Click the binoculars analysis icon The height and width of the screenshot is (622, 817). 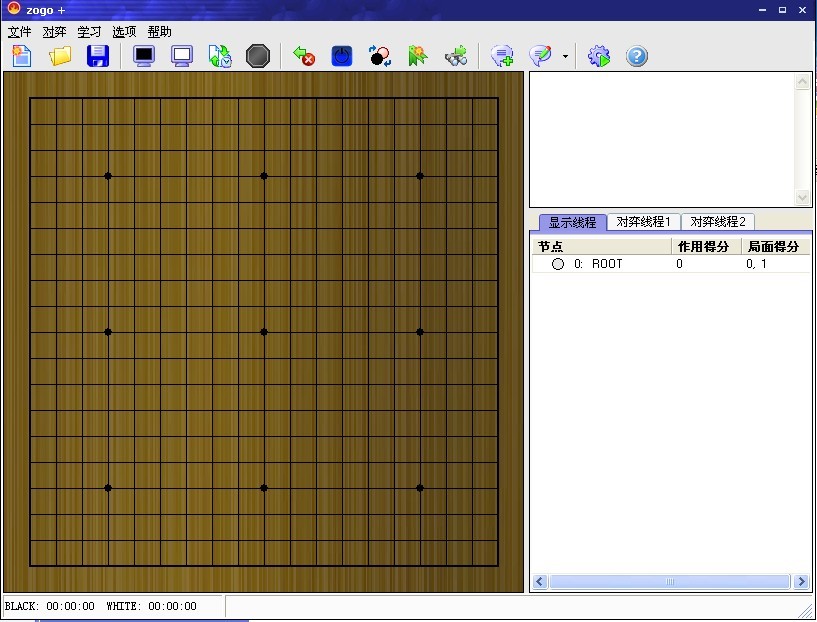point(456,56)
